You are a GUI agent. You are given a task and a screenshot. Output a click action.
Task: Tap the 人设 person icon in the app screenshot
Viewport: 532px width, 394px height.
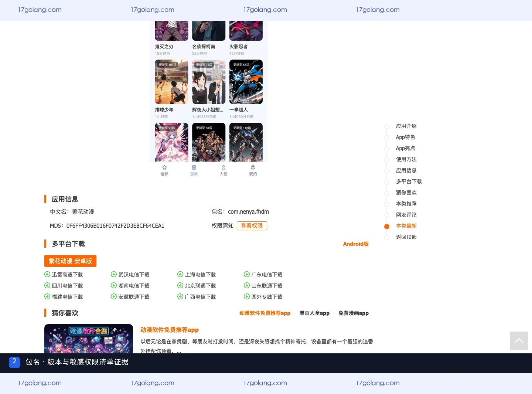(x=224, y=167)
